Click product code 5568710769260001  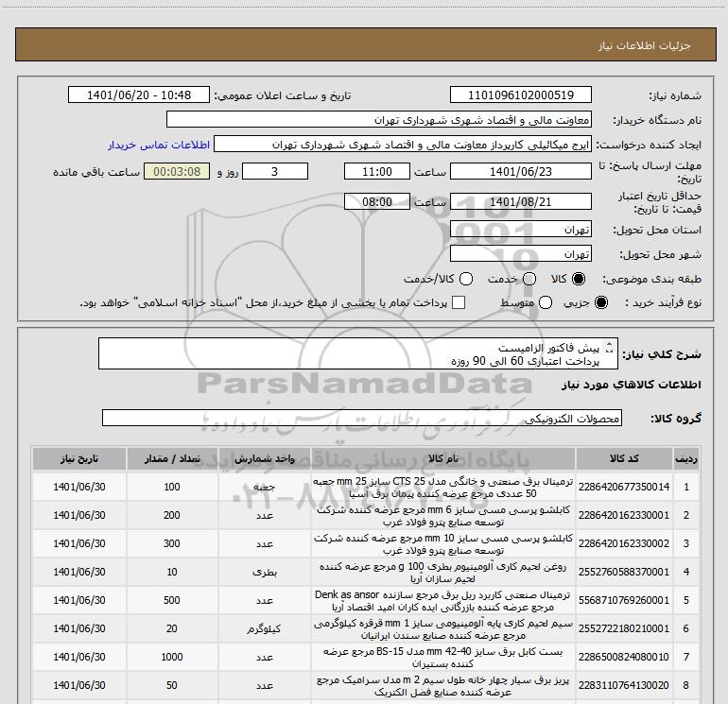[x=624, y=600]
